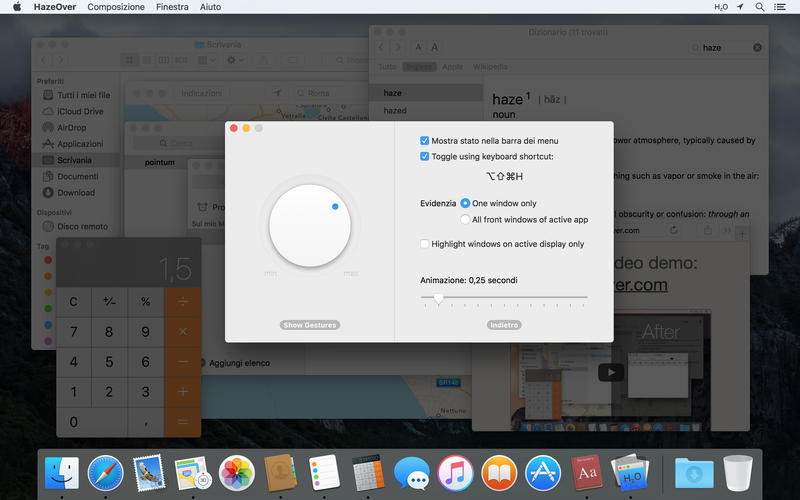The image size is (800, 500).
Task: Click the location arrow in menu bar
Action: 740,7
